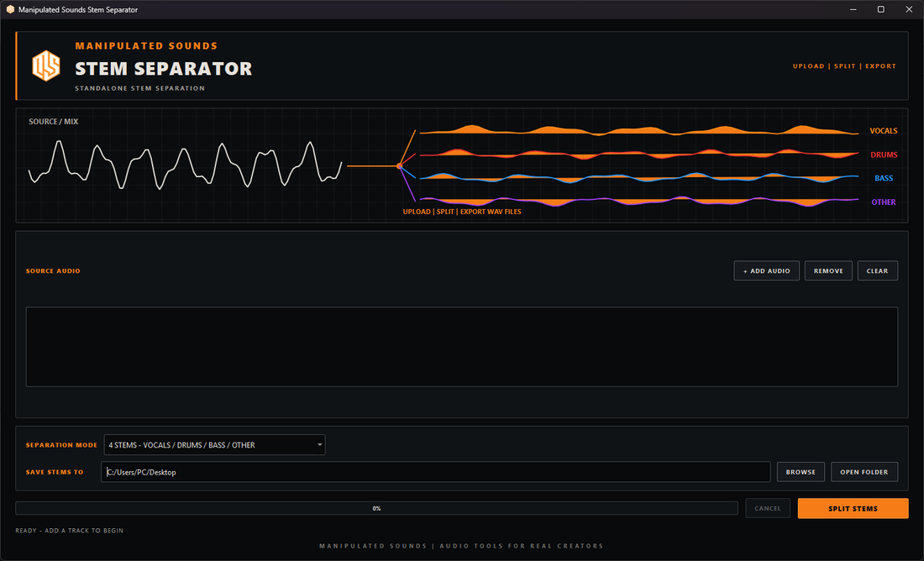Add a track with Add Audio button
This screenshot has height=561, width=924.
766,270
